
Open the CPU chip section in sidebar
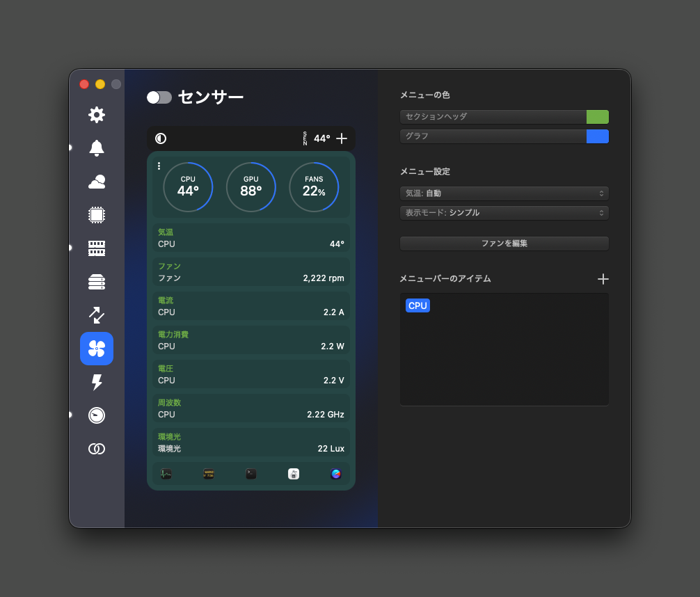pyautogui.click(x=97, y=215)
